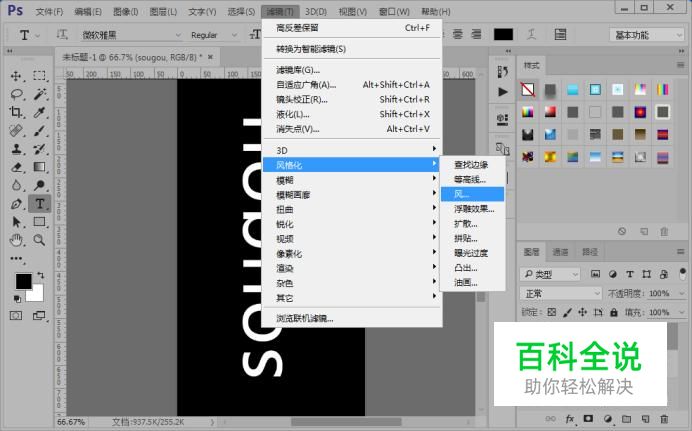Select the Move tool
The image size is (692, 431).
16,76
